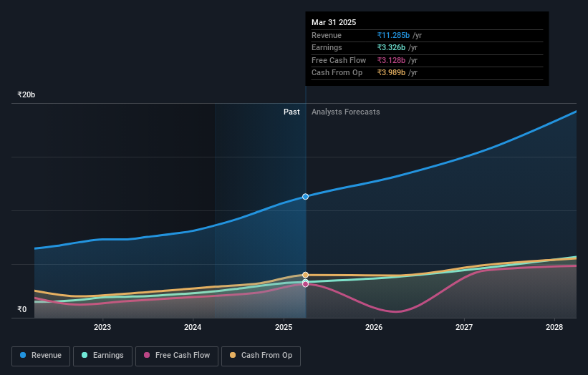Click the Past label on chart
The width and height of the screenshot is (588, 375).
point(291,112)
